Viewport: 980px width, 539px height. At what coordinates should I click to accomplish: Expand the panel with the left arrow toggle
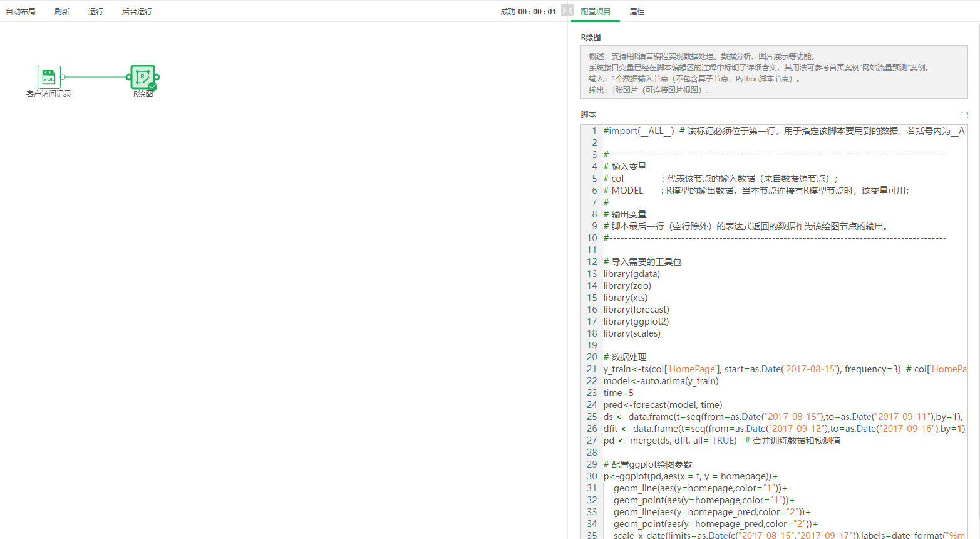click(570, 10)
